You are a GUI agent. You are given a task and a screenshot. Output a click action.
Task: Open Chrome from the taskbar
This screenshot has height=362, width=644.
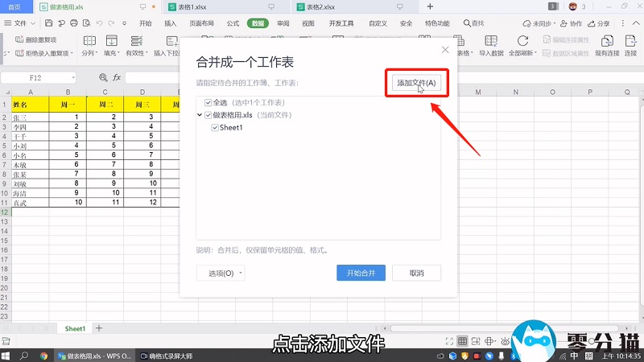43,355
